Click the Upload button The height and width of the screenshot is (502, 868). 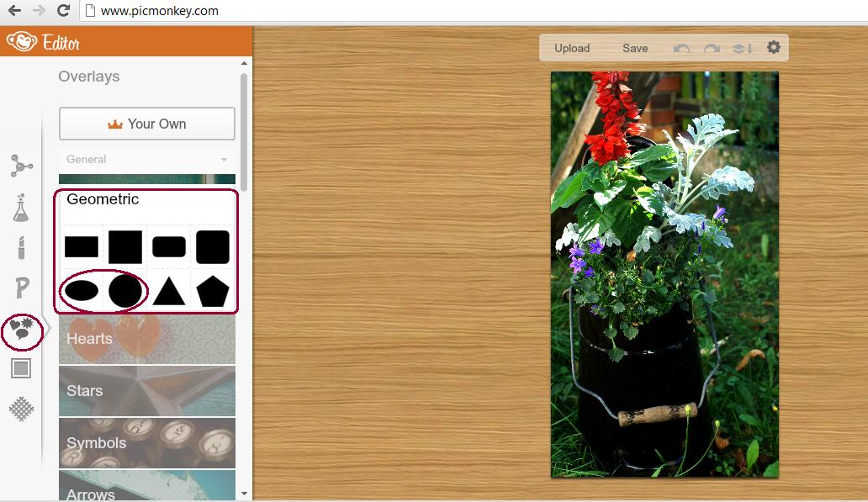tap(572, 48)
